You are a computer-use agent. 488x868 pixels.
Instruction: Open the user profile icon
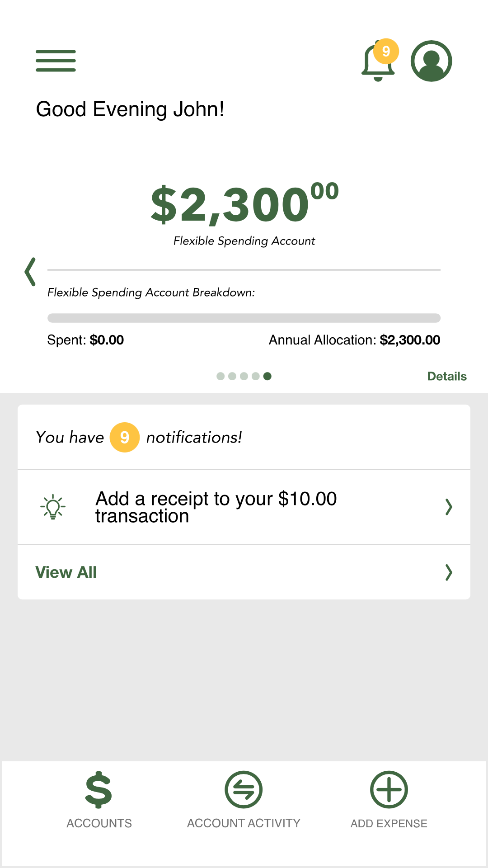click(431, 61)
